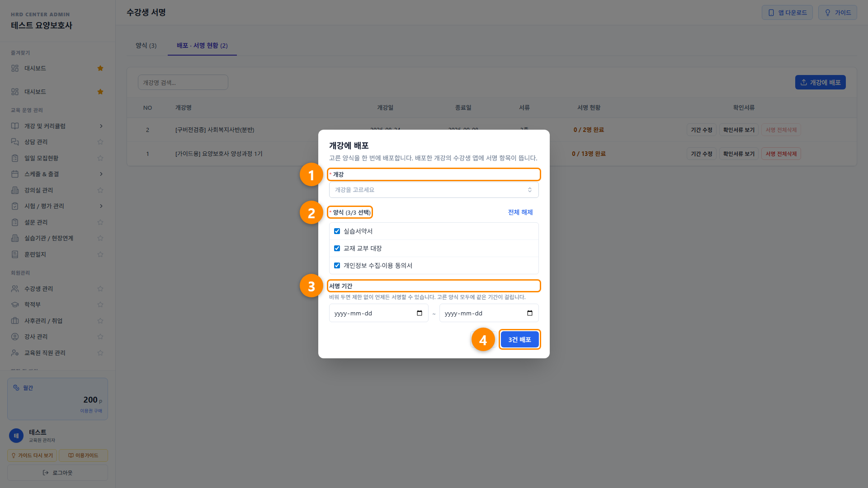
Task: Click the 3건 배포 button
Action: pyautogui.click(x=519, y=340)
